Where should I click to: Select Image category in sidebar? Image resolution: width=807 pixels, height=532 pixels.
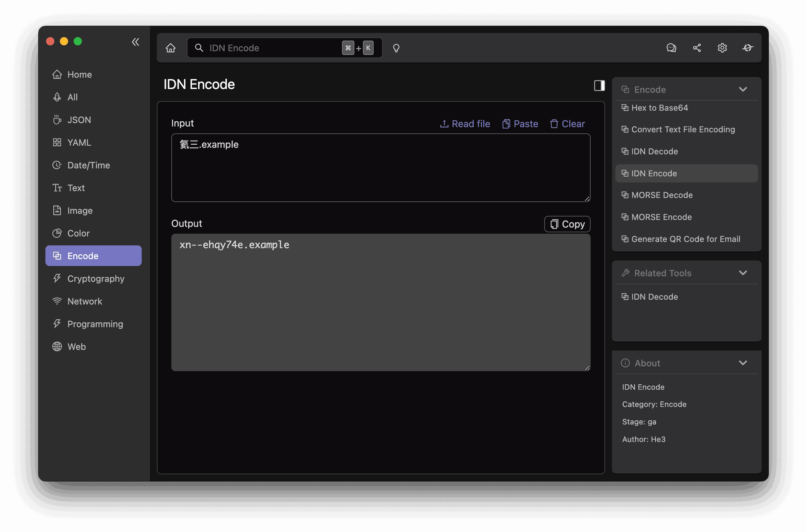[x=94, y=211]
